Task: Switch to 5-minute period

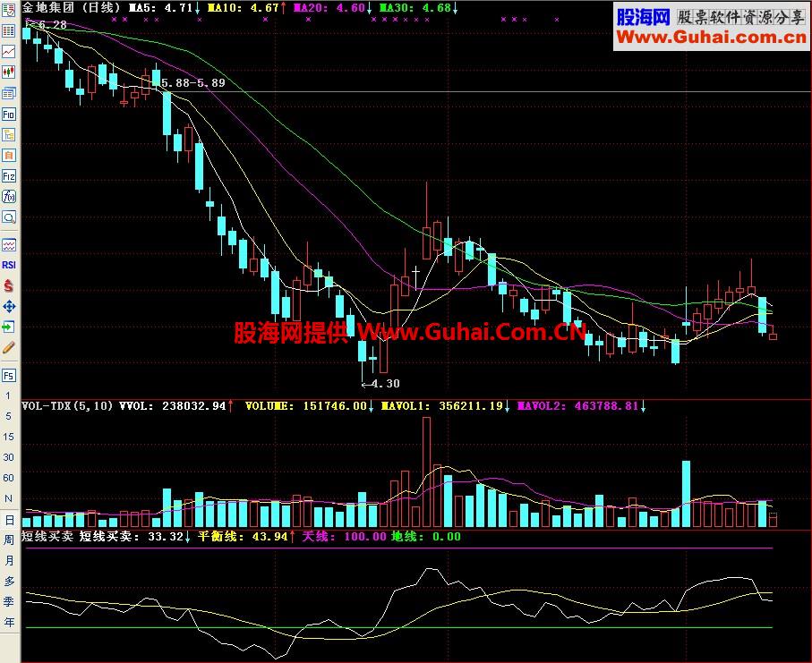Action: [x=8, y=416]
